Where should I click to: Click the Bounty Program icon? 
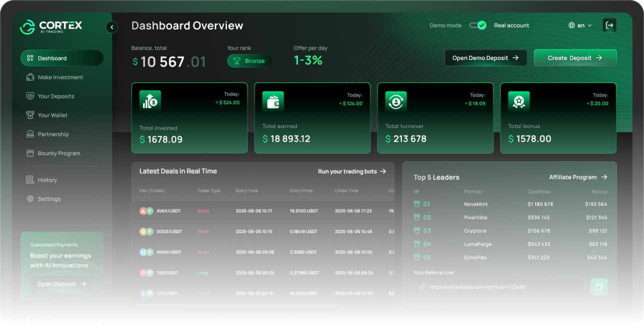[30, 153]
